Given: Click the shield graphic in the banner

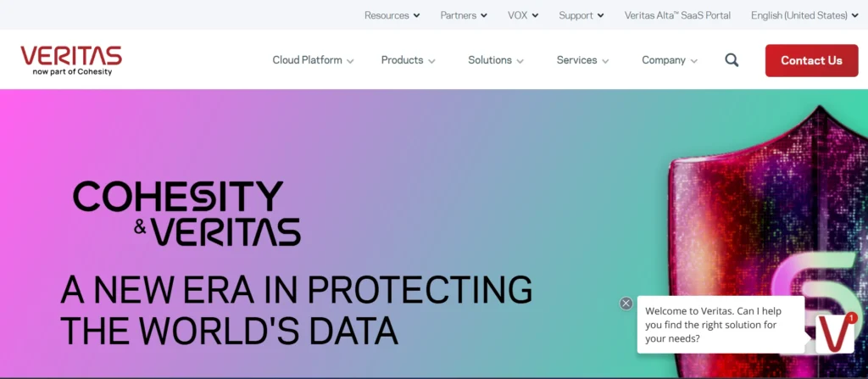Looking at the screenshot, I should coord(768,241).
